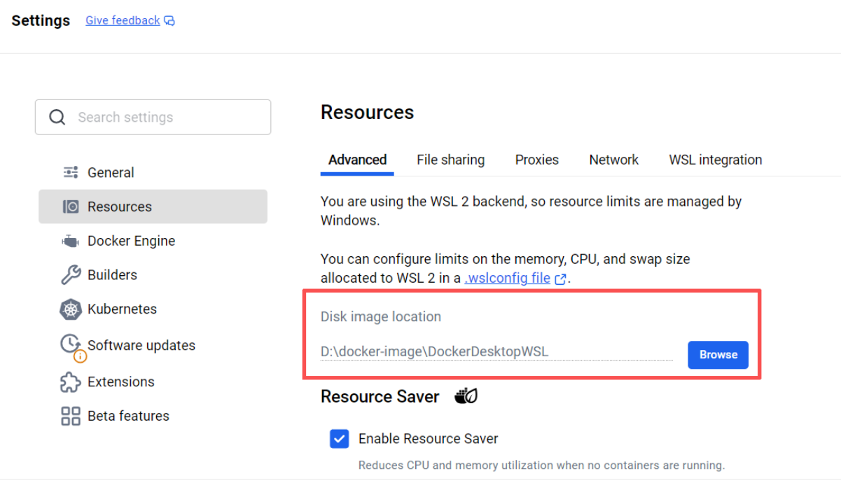This screenshot has height=504, width=841.
Task: Go to the Network tab
Action: tap(613, 160)
